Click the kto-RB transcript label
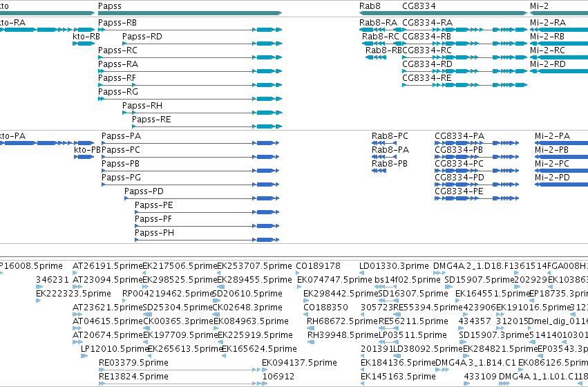 pos(86,37)
